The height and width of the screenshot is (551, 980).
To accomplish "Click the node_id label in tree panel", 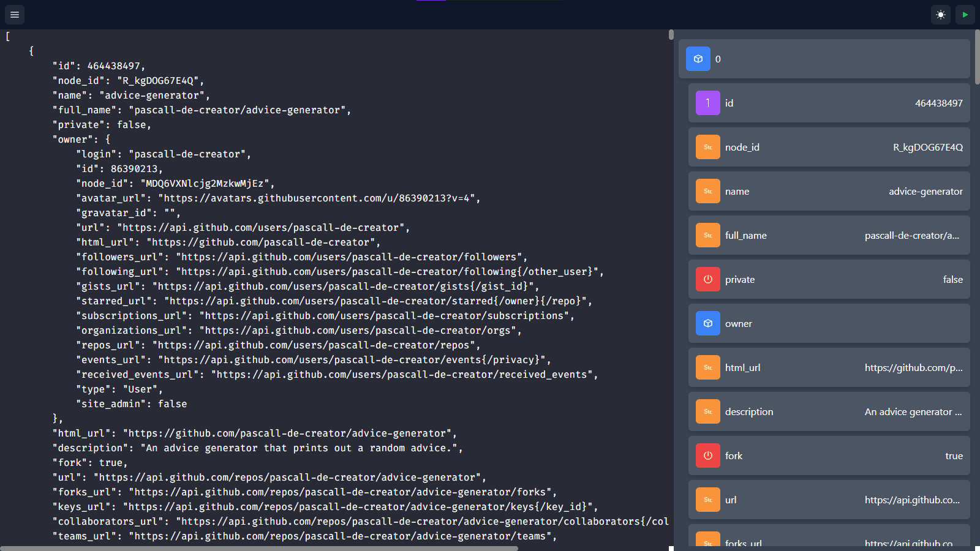I will tap(742, 147).
